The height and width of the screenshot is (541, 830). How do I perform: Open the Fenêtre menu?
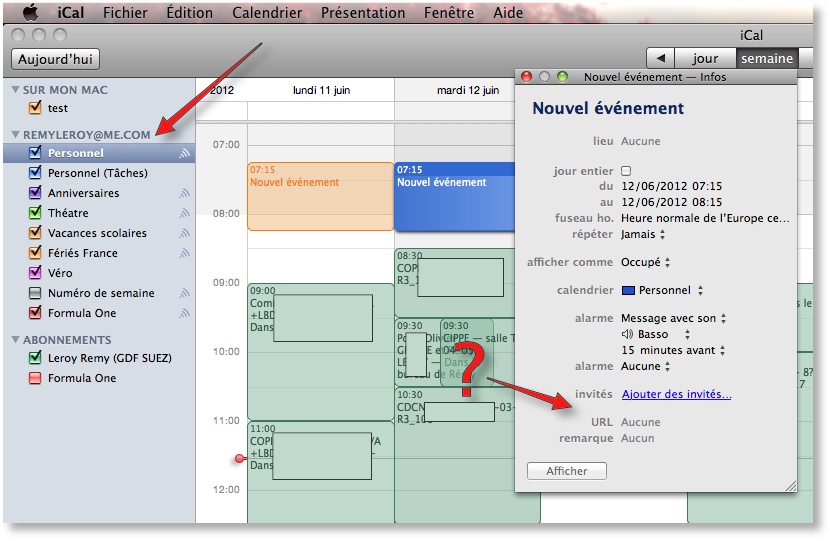pos(449,12)
